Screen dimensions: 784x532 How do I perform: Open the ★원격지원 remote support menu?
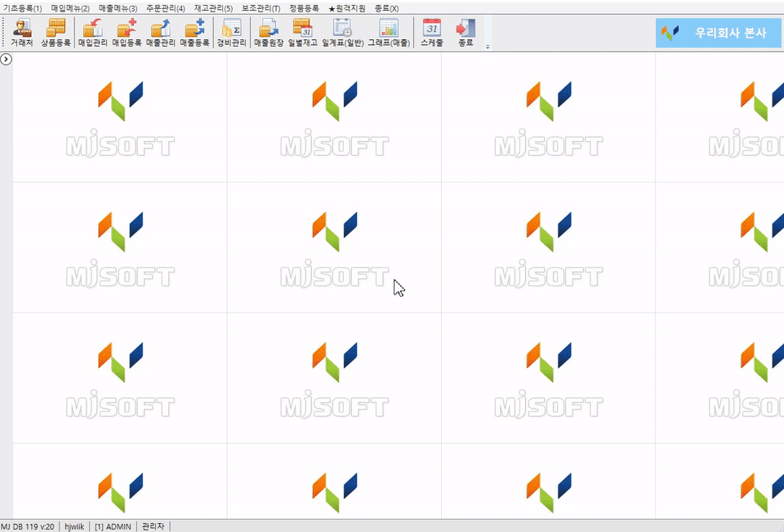[347, 8]
